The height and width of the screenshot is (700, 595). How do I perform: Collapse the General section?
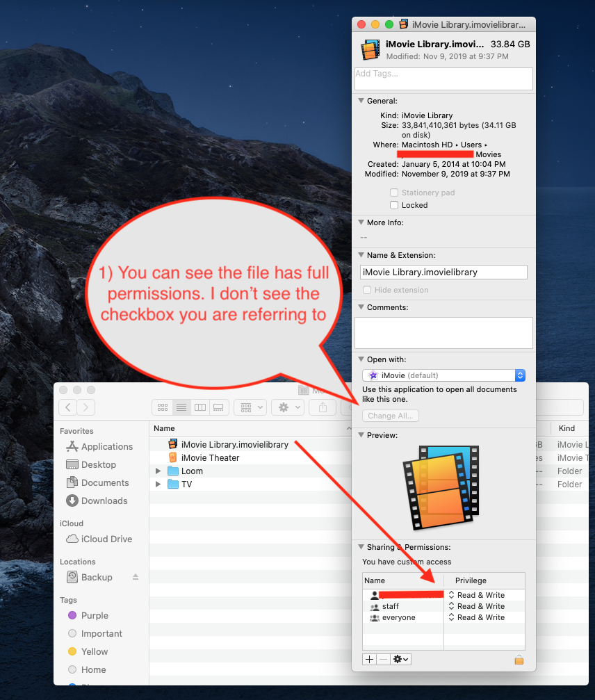[361, 101]
